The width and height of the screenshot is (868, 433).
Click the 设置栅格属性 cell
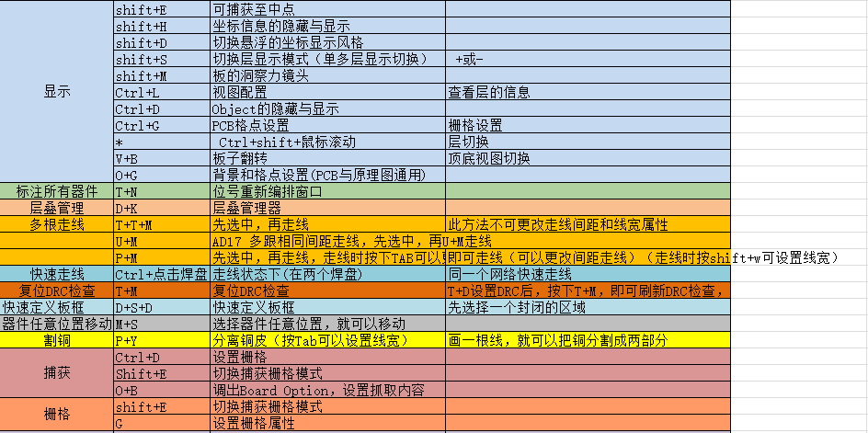tap(327, 424)
